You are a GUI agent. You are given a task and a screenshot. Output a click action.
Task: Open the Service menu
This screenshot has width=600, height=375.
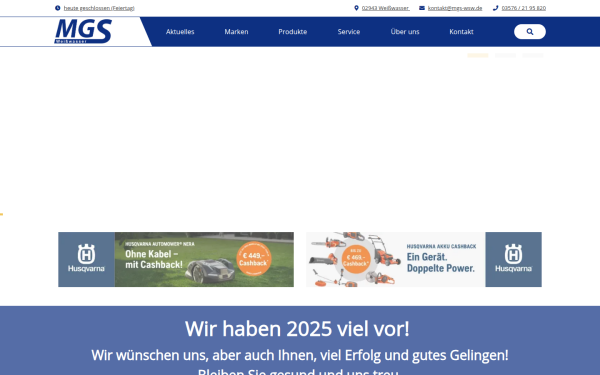pos(349,32)
